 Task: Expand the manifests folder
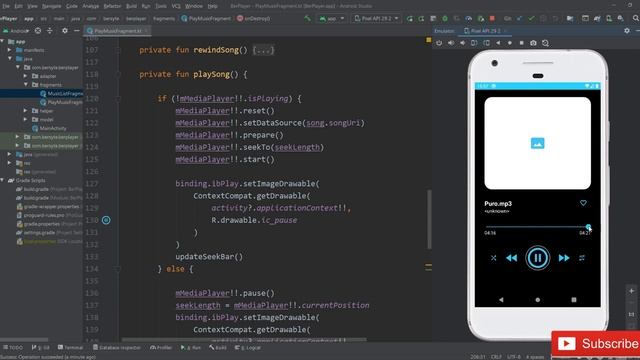[x=9, y=50]
